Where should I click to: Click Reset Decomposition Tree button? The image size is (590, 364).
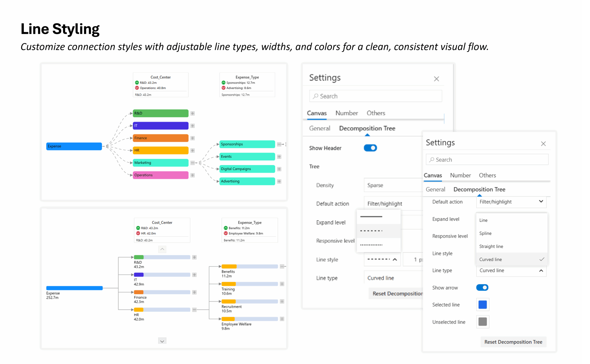pos(513,342)
